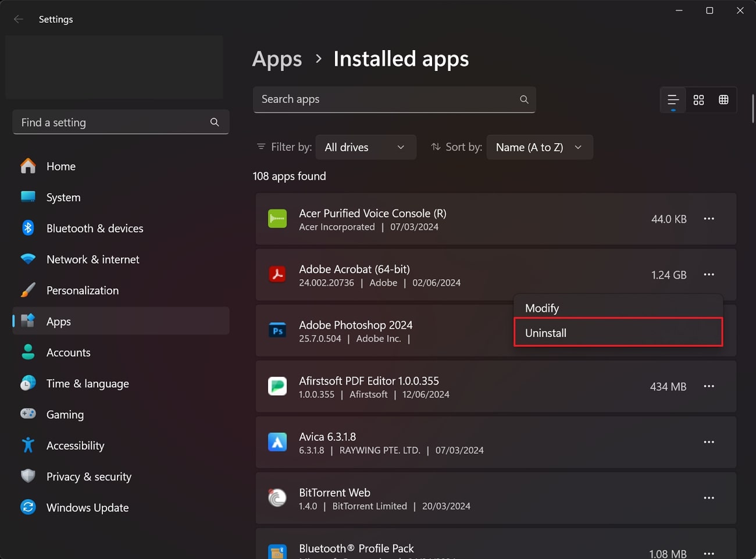Viewport: 756px width, 559px height.
Task: Click the Afirstsoft PDF Editor app icon
Action: point(277,386)
